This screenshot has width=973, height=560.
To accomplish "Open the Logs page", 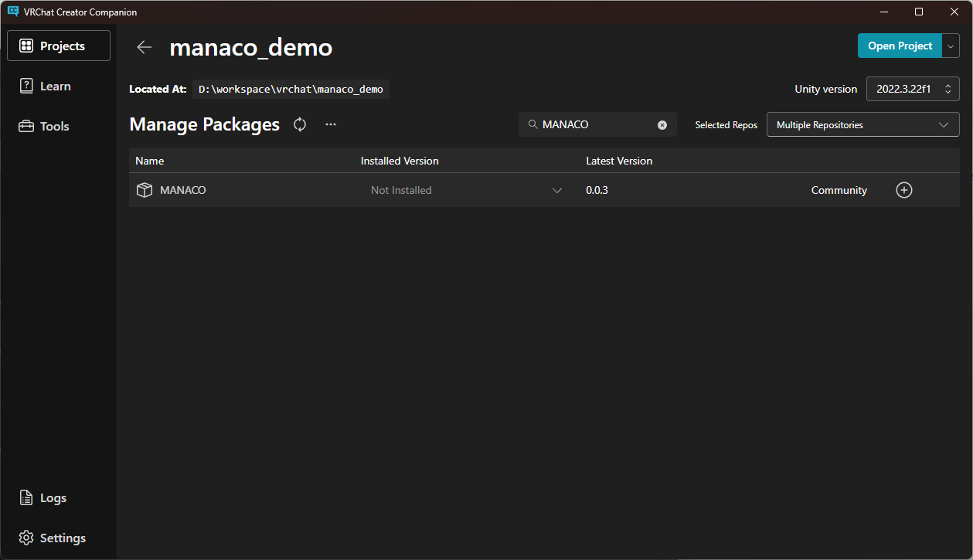I will (x=59, y=498).
